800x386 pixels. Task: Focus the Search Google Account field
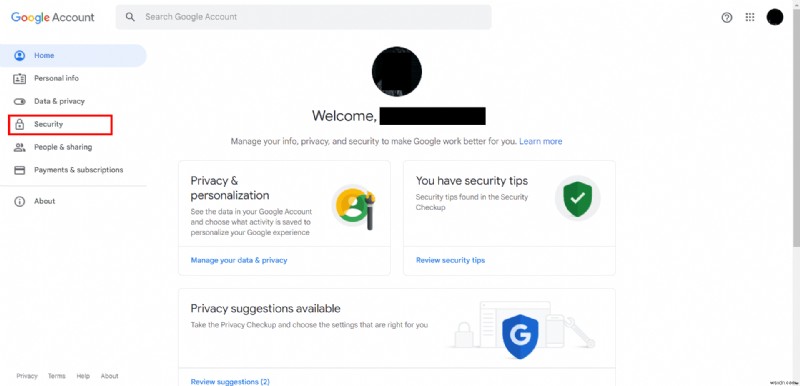coord(304,17)
